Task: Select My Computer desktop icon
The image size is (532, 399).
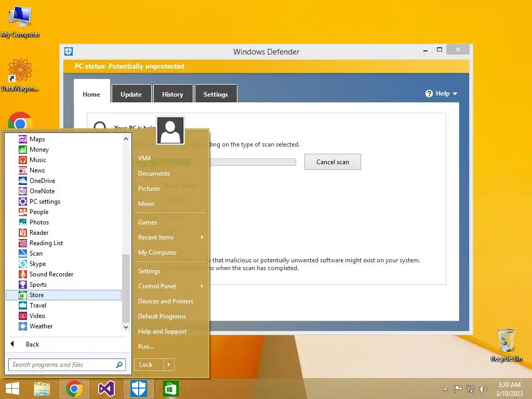Action: point(20,21)
